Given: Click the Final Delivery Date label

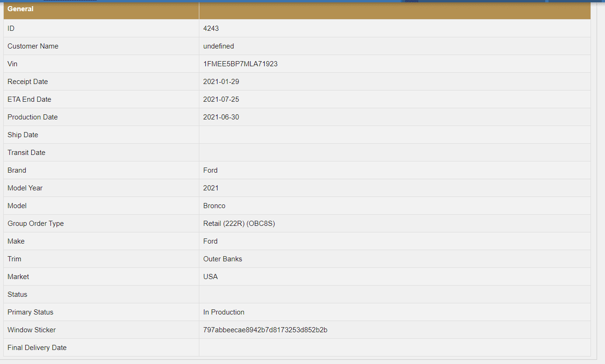Looking at the screenshot, I should pos(37,348).
